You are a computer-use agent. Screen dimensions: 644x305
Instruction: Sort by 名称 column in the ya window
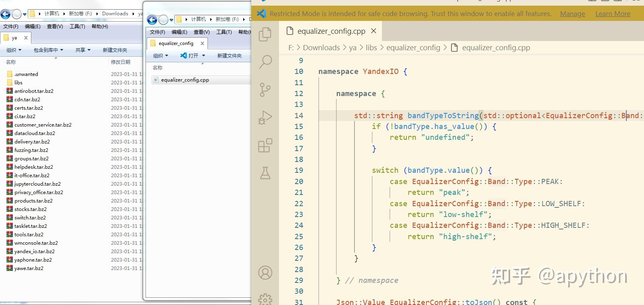click(x=11, y=62)
